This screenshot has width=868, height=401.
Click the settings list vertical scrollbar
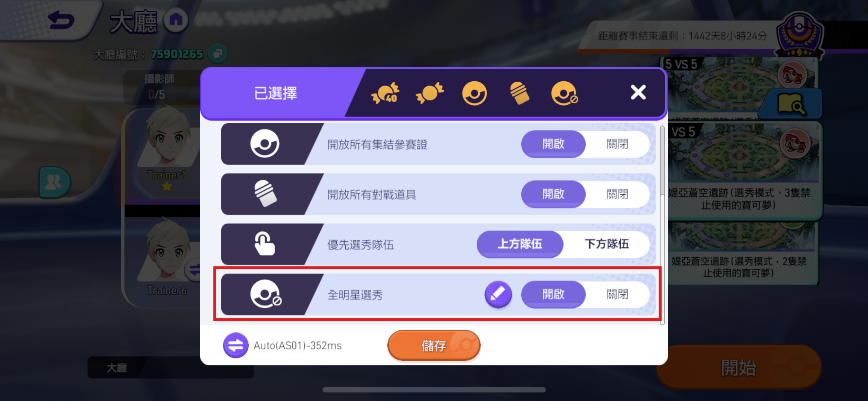[x=662, y=225]
